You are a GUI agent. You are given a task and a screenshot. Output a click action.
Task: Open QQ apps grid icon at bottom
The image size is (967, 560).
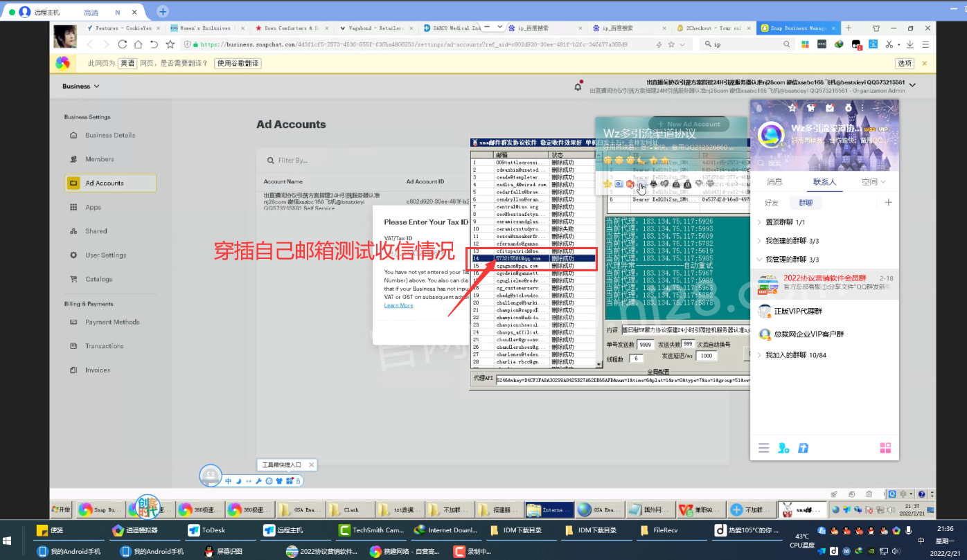[885, 448]
